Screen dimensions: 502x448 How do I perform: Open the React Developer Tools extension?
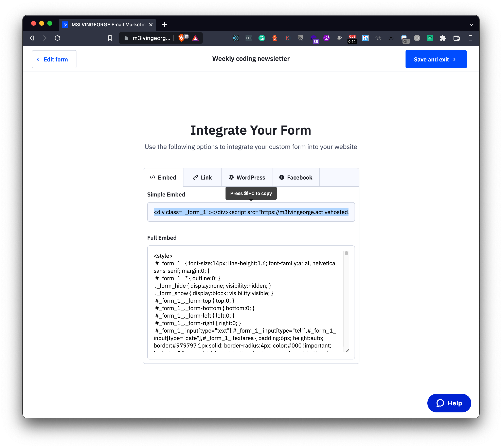(236, 38)
